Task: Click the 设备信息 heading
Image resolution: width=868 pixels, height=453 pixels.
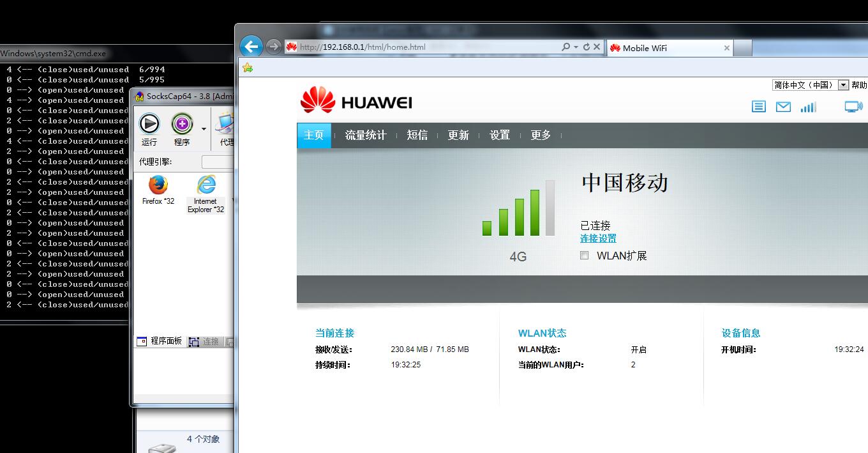Action: click(x=741, y=333)
